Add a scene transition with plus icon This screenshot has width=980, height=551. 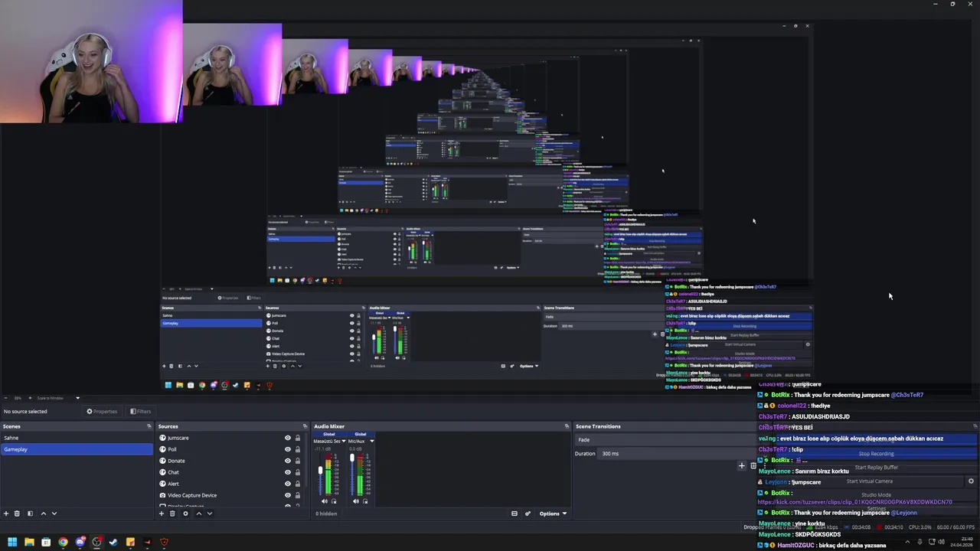741,465
